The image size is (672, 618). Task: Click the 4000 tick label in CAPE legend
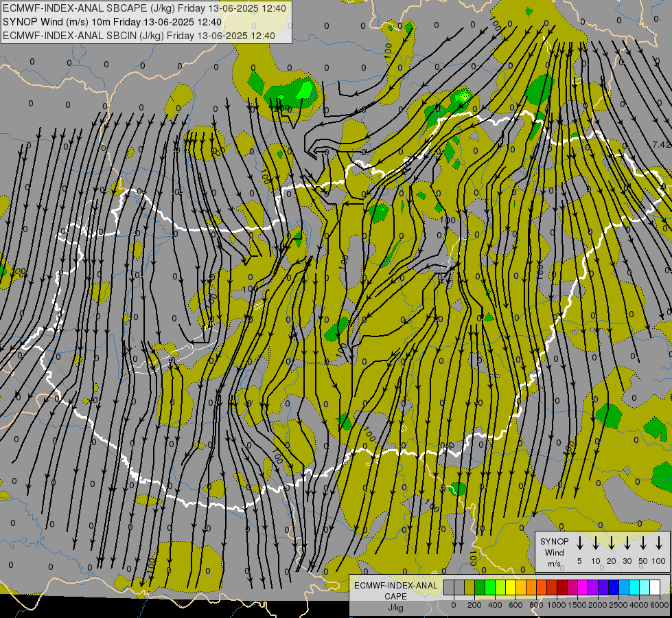(639, 605)
